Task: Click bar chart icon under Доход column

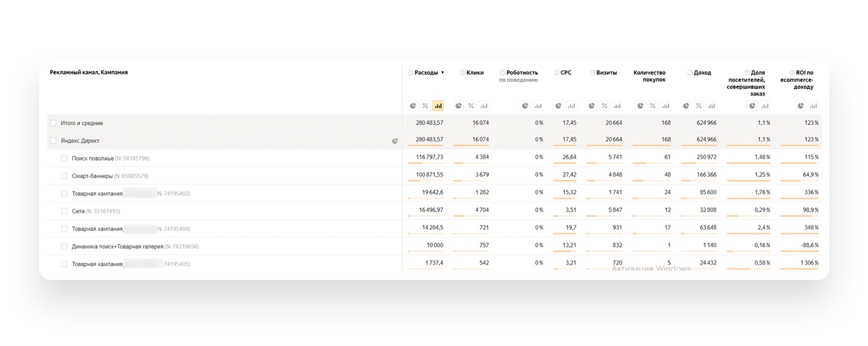Action: 711,106
